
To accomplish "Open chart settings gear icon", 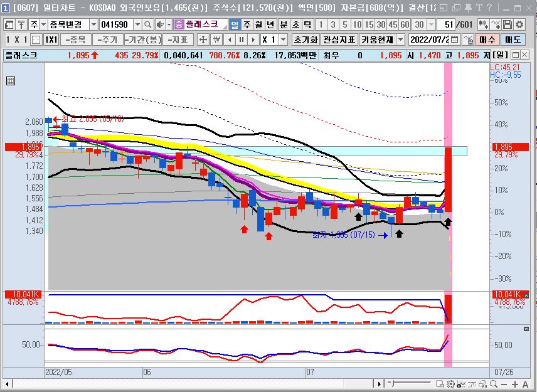I will coord(519,24).
